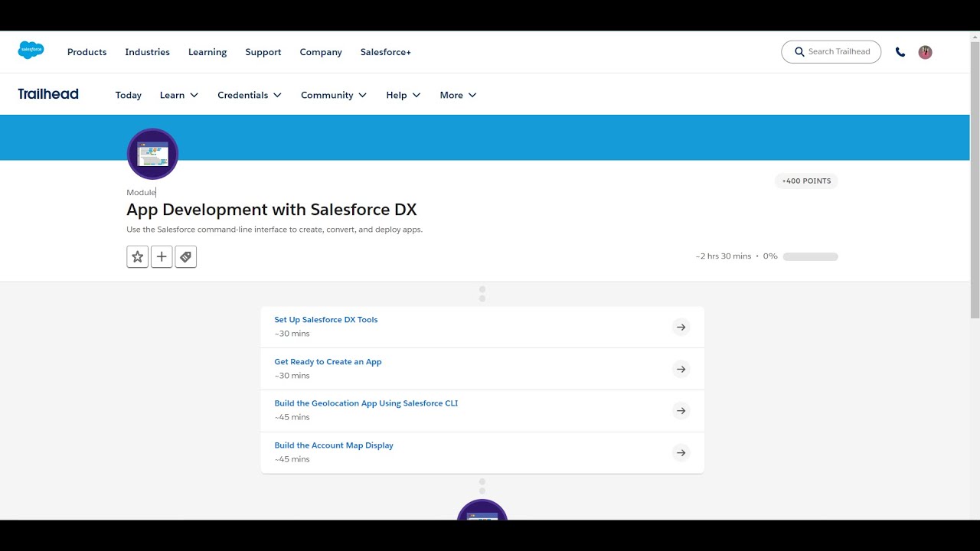Screen dimensions: 980x551
Task: Expand the Help dropdown menu
Action: (403, 95)
